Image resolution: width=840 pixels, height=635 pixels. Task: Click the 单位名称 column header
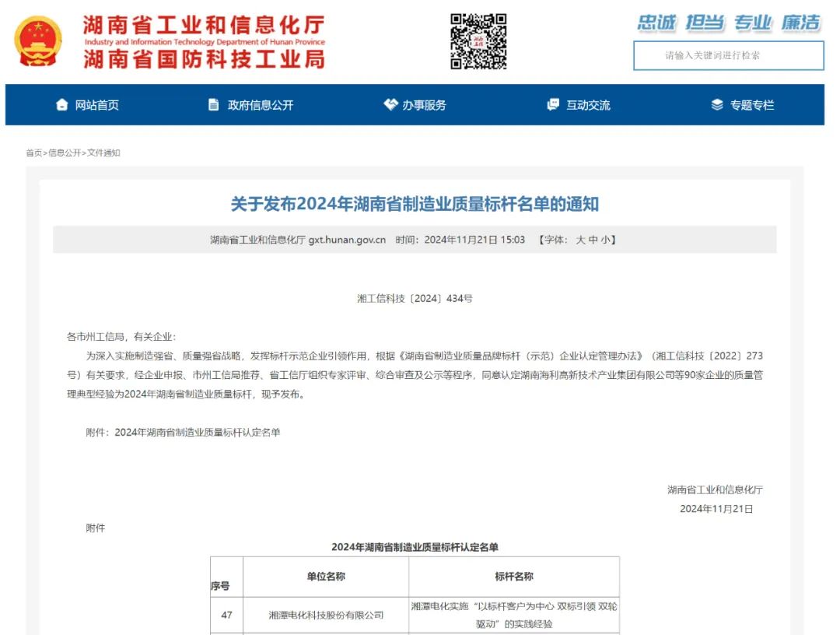pyautogui.click(x=326, y=577)
